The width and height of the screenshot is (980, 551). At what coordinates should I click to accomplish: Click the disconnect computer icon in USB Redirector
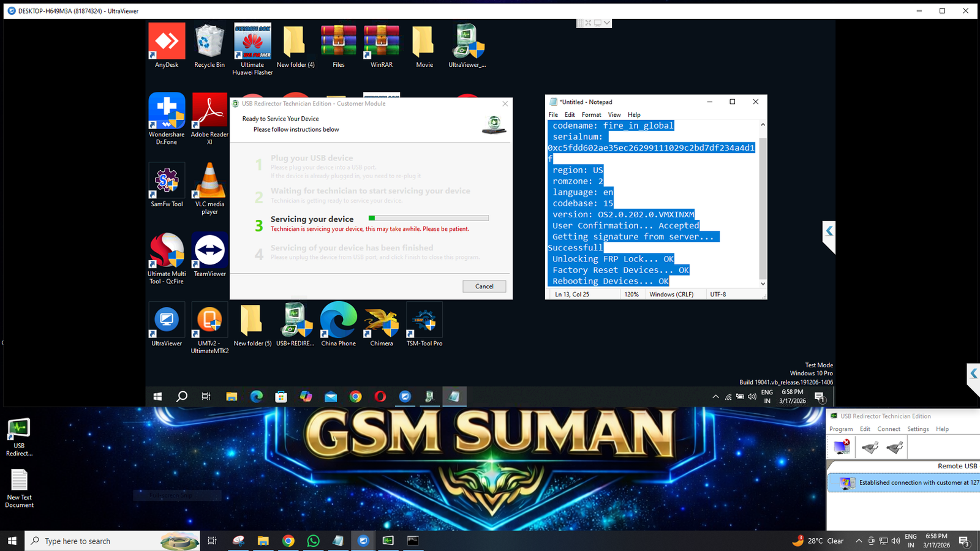[x=842, y=448]
